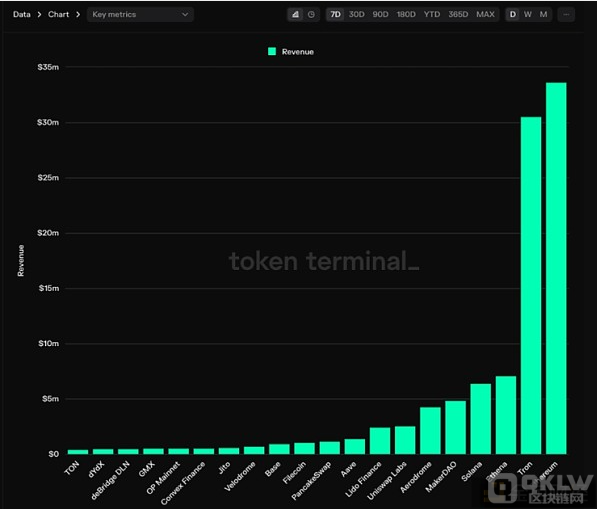Image resolution: width=597 pixels, height=509 pixels.
Task: Switch to the 90D time range
Action: point(380,14)
